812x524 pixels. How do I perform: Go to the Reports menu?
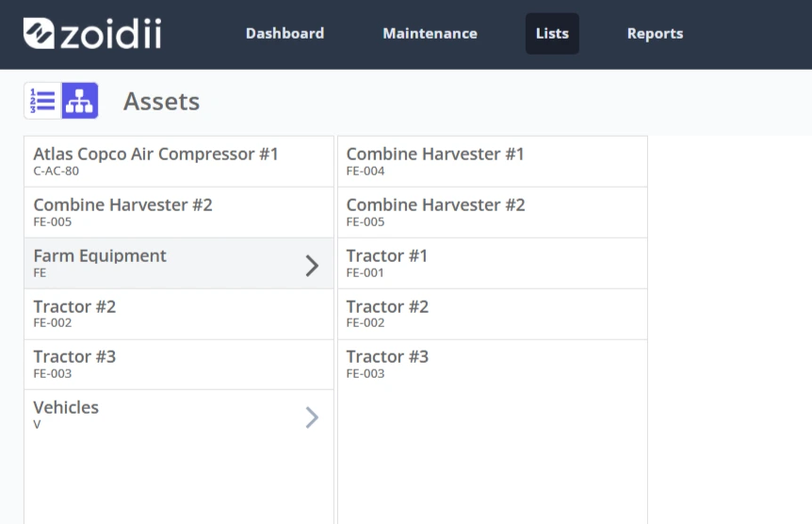pyautogui.click(x=655, y=34)
